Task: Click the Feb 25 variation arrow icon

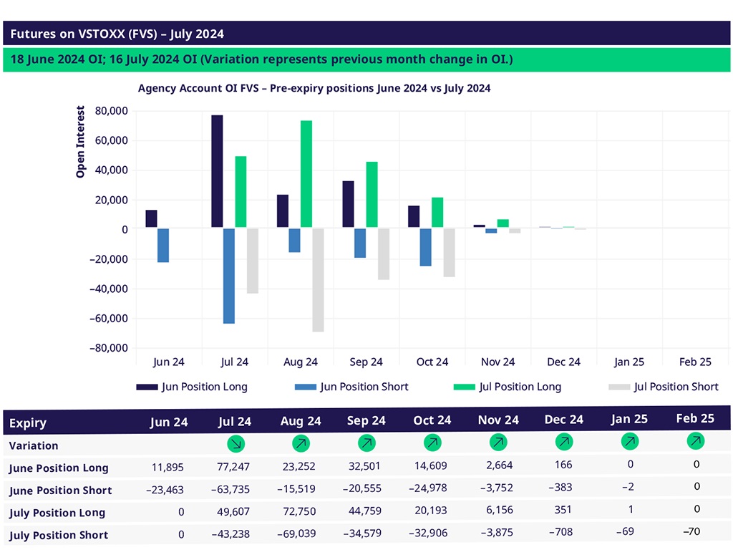Action: tap(696, 440)
